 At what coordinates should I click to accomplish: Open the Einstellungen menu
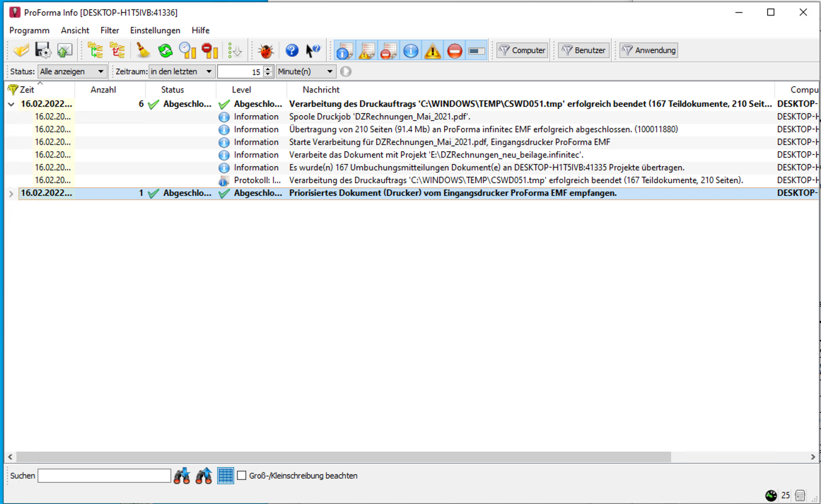click(155, 30)
